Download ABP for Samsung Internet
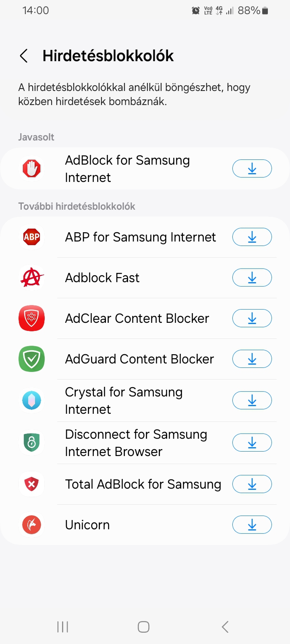The width and height of the screenshot is (290, 644). coord(252,237)
